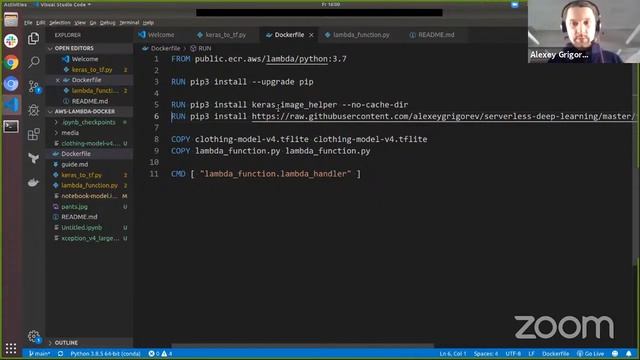Open Visual Studio Code app menu in top bar
The image size is (640, 360).
63,4
